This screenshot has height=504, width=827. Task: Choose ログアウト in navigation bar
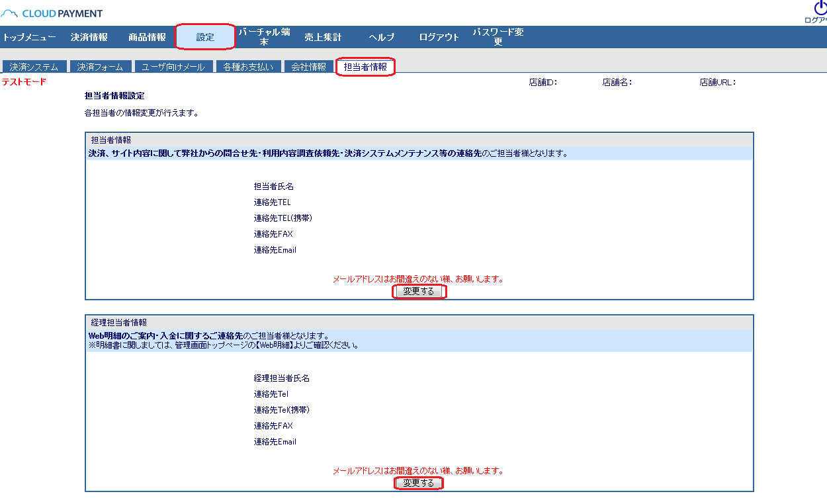pos(439,37)
